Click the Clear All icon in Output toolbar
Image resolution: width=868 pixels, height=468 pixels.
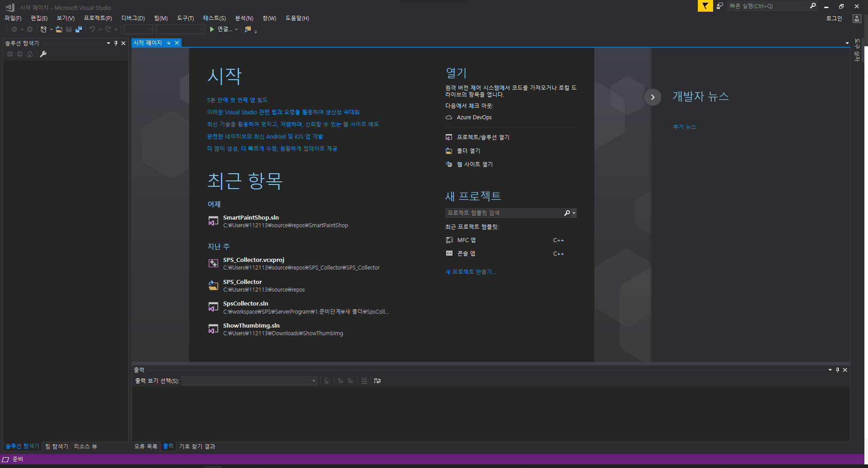[x=364, y=381]
